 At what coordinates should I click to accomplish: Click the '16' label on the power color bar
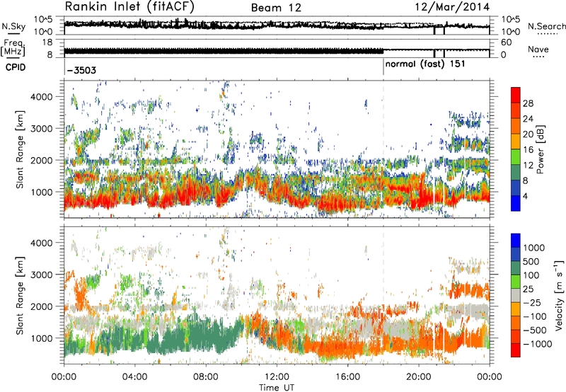tap(528, 150)
